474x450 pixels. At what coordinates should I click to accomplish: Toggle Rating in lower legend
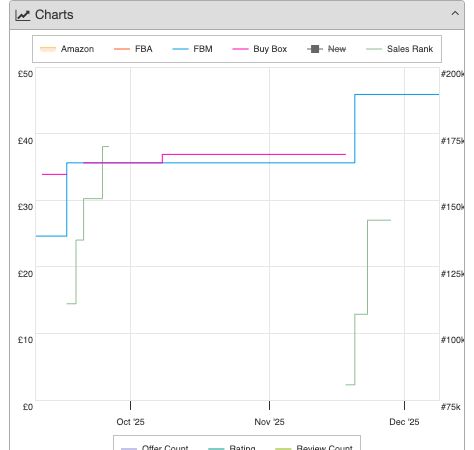pos(232,447)
